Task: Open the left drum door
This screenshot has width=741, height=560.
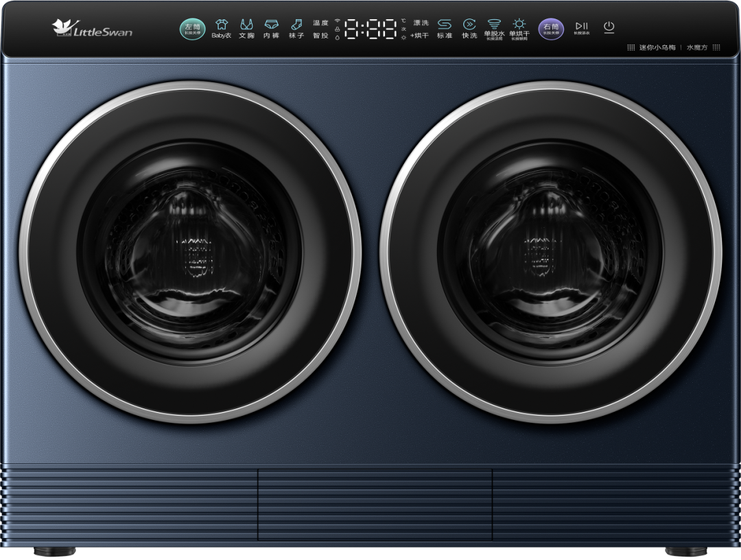Action: [191, 252]
